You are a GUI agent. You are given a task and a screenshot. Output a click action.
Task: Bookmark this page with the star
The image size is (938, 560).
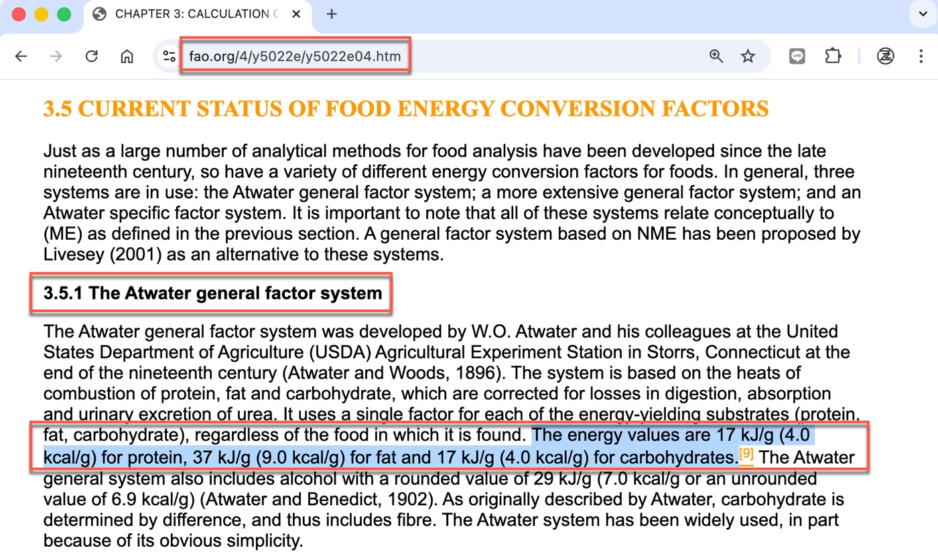[748, 56]
